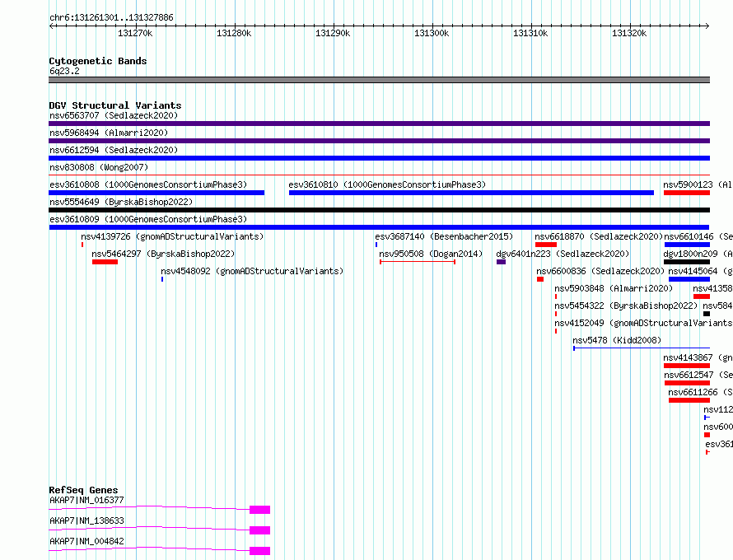Click the AKAP7|NM_016377 magenta exon block
The width and height of the screenshot is (733, 560).
(260, 510)
